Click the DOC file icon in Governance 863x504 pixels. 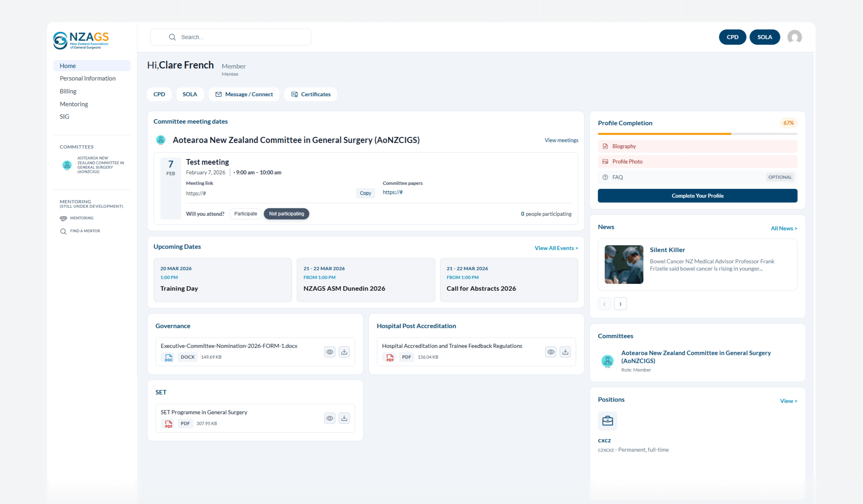[x=169, y=357]
